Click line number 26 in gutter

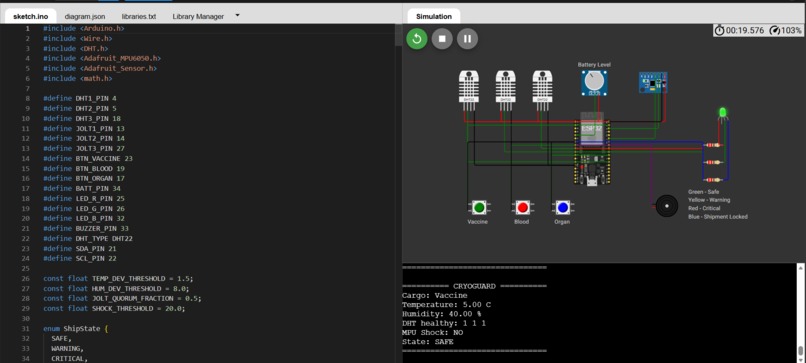25,279
